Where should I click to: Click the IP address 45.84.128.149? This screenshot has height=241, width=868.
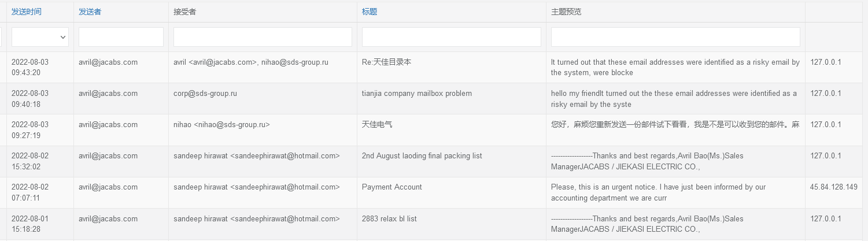pos(833,187)
